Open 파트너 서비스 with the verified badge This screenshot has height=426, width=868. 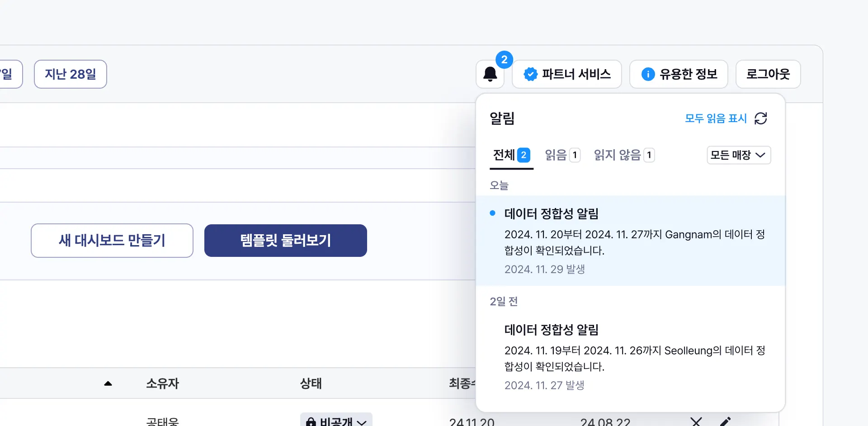(567, 74)
